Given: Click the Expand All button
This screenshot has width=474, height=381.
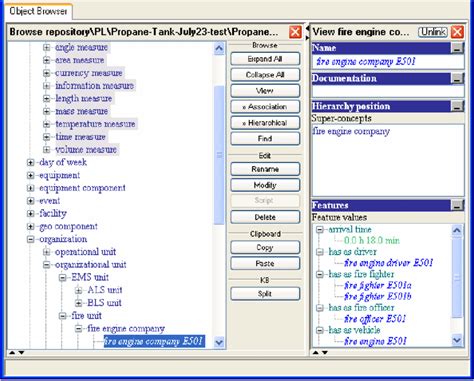Looking at the screenshot, I should [265, 59].
